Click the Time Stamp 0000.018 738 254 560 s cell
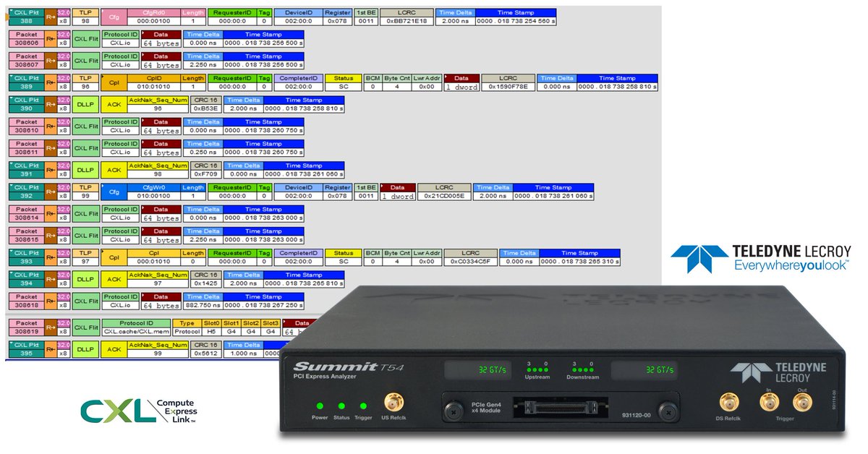This screenshot has height=454, width=868. coord(516,17)
